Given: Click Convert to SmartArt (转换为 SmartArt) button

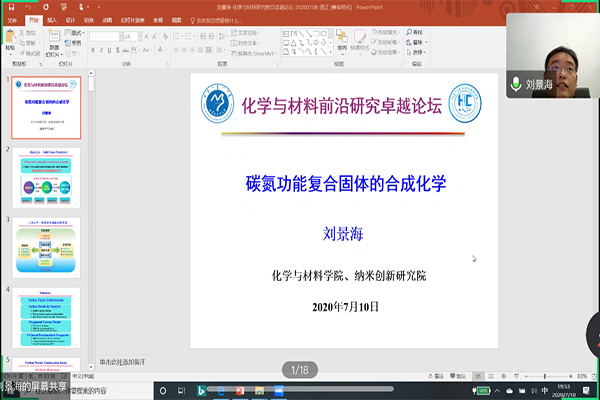Looking at the screenshot, I should [253, 50].
